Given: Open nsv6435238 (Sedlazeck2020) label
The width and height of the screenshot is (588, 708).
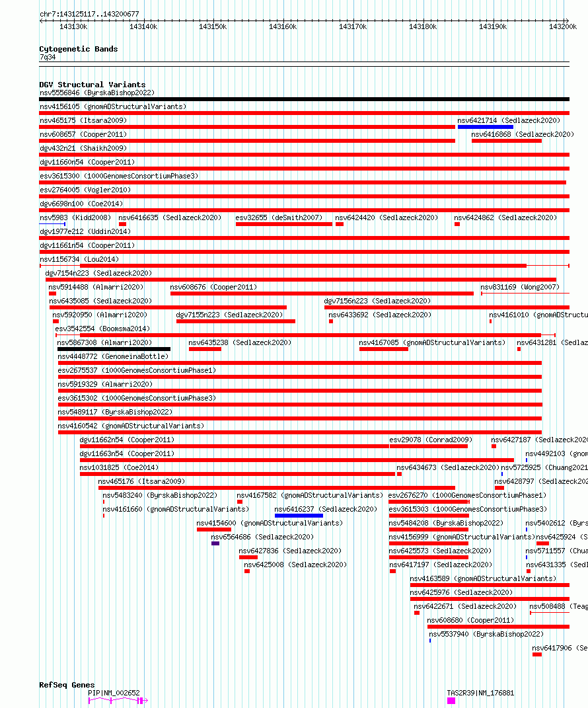Looking at the screenshot, I should tap(240, 342).
